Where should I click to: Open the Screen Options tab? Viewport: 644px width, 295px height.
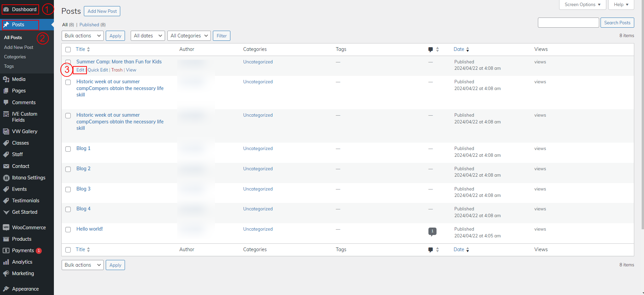pos(582,5)
